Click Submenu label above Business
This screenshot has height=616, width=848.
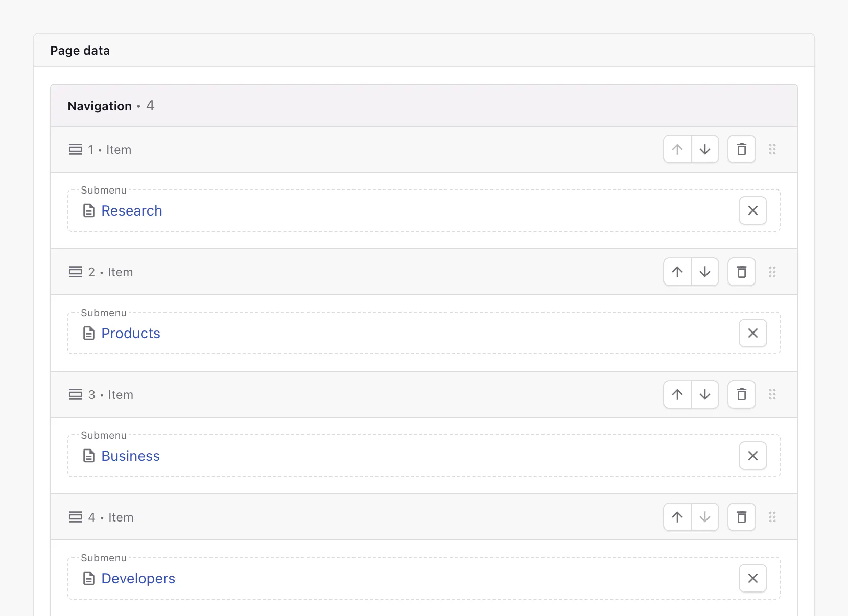[104, 435]
